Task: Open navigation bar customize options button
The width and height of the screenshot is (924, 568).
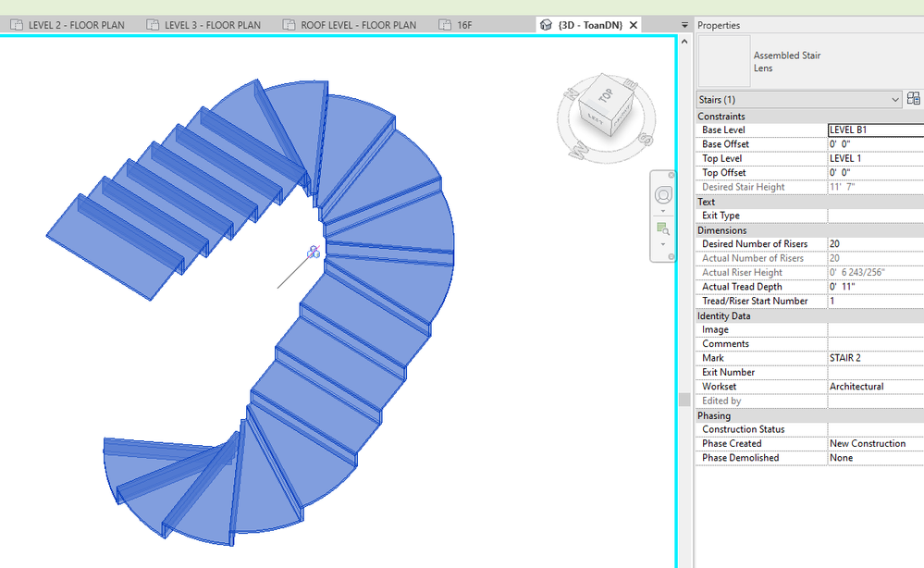Action: click(x=671, y=257)
